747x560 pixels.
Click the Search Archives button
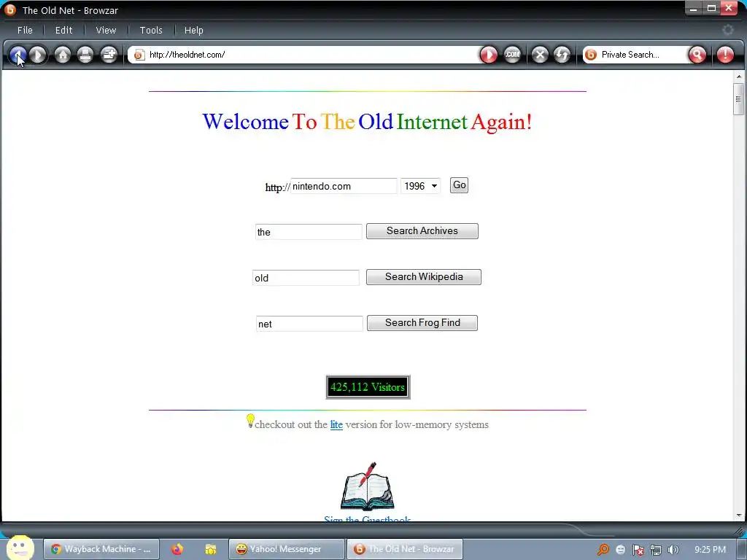[x=422, y=231]
